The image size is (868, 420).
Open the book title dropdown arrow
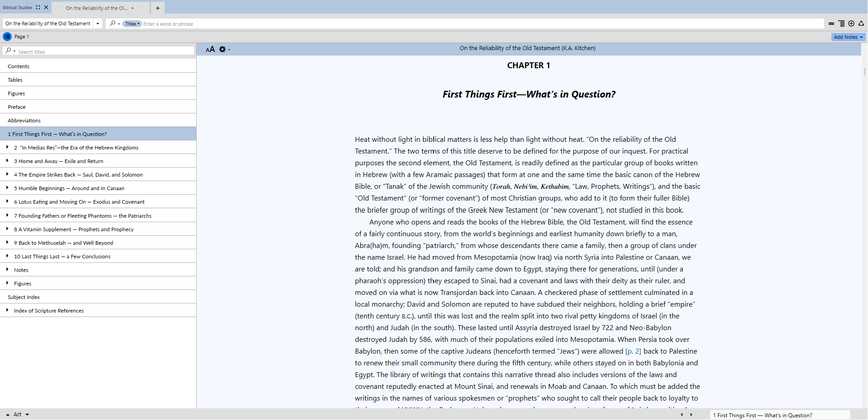tap(98, 23)
